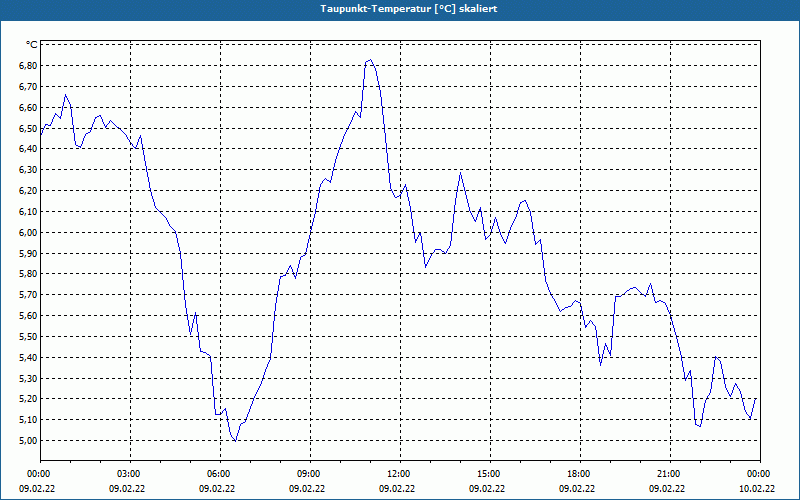Click the '09.02.22' date under 12:00
This screenshot has width=800, height=500.
coord(396,489)
